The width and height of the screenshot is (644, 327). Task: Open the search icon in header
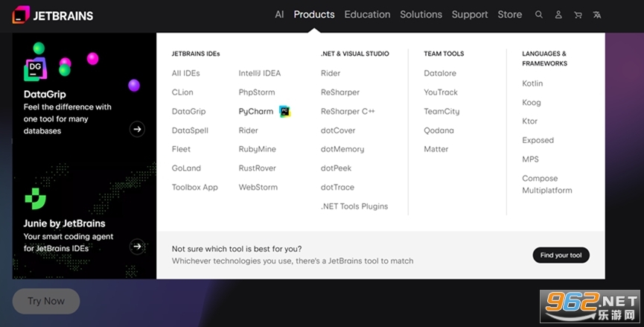[x=539, y=15]
